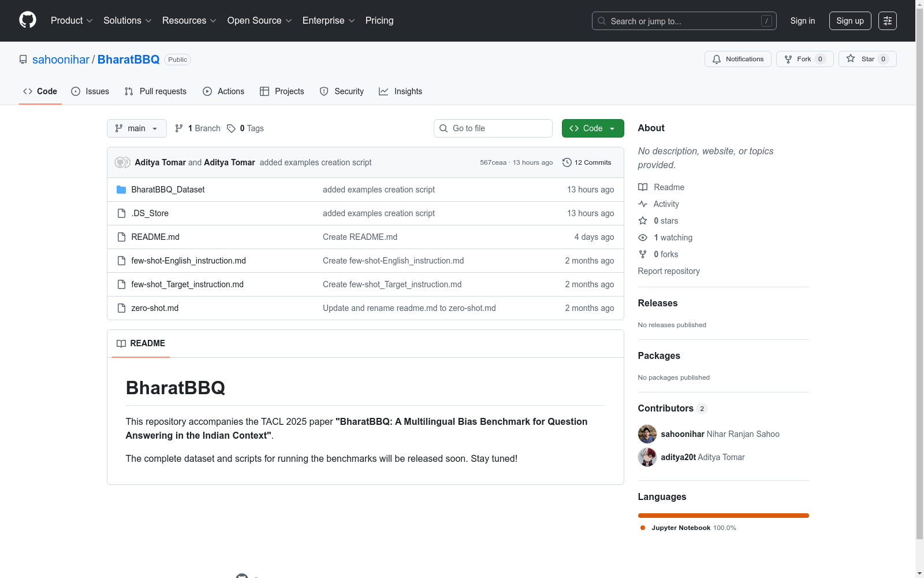924x578 pixels.
Task: Open the Releases heading link
Action: 658,303
